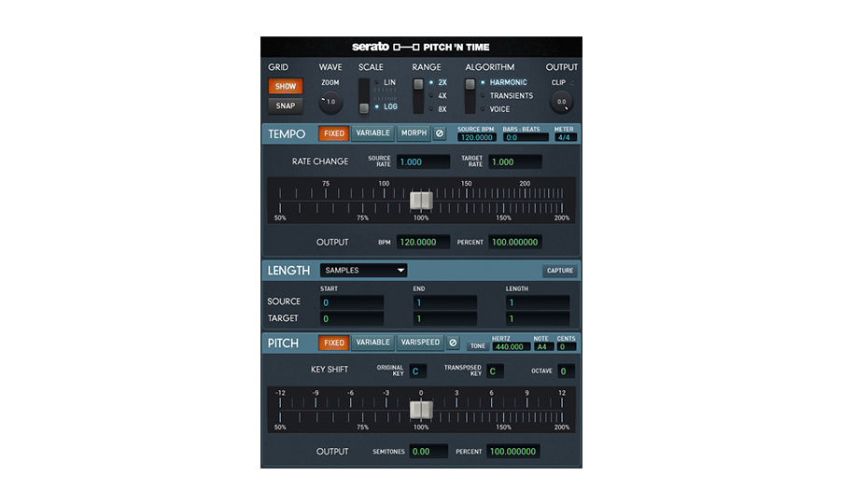Click the SOURCE RATE field

423,162
